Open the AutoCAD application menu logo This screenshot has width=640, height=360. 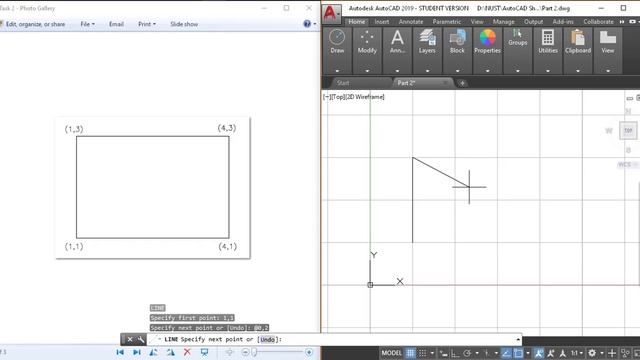(x=331, y=13)
